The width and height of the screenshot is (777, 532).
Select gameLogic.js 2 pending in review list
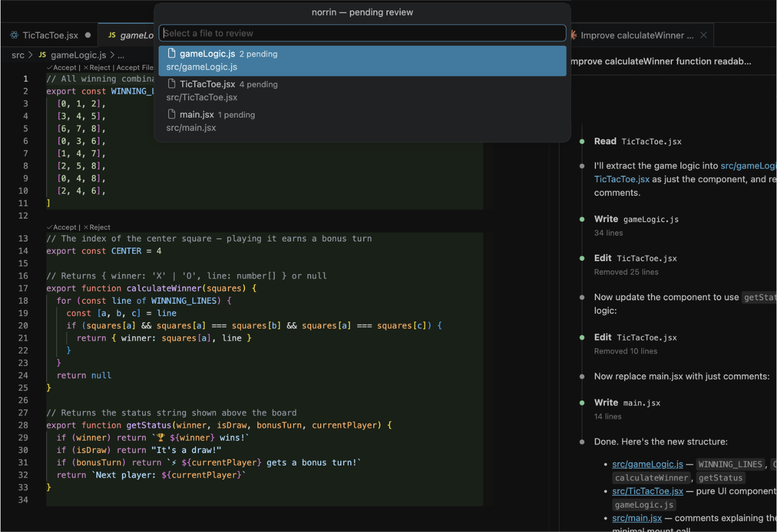tap(362, 60)
